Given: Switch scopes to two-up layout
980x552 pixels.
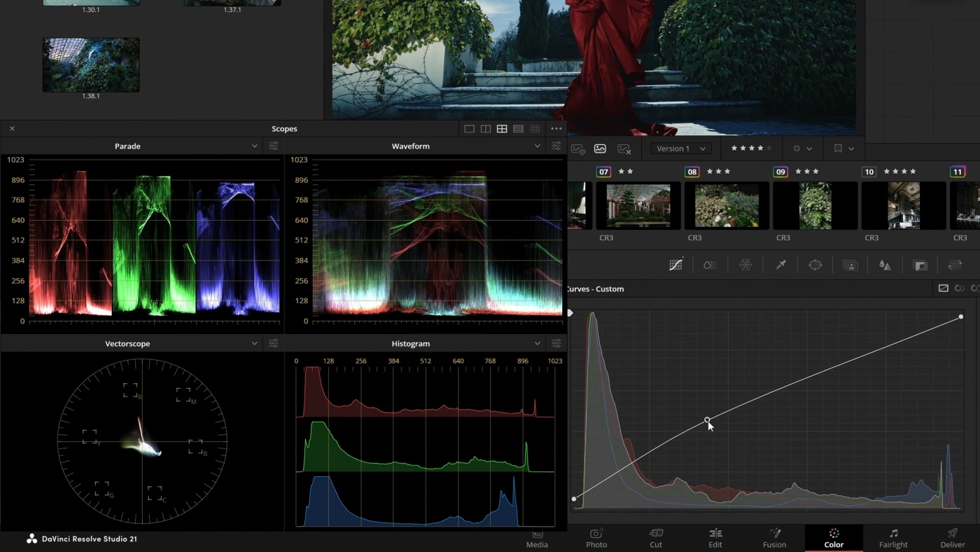Looking at the screenshot, I should point(485,129).
